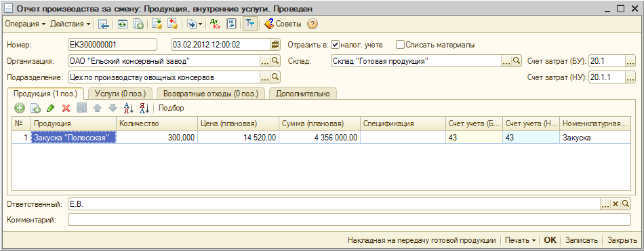644x251 pixels.
Task: Select Счет затрат (БУ) via ellipsis
Action: 630,61
